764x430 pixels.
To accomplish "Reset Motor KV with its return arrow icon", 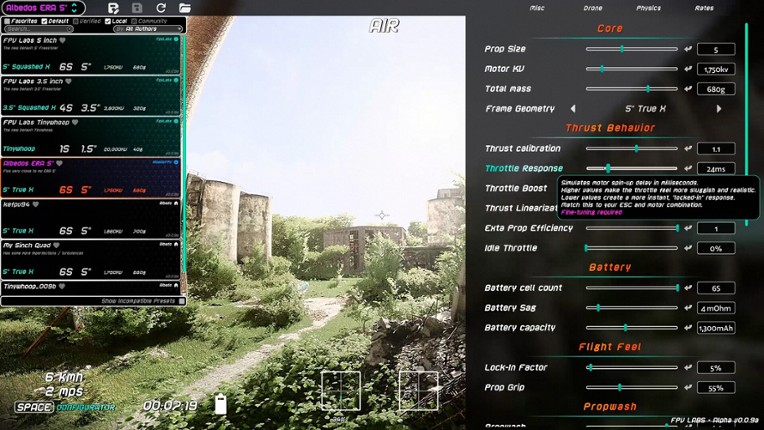I will pyautogui.click(x=688, y=69).
